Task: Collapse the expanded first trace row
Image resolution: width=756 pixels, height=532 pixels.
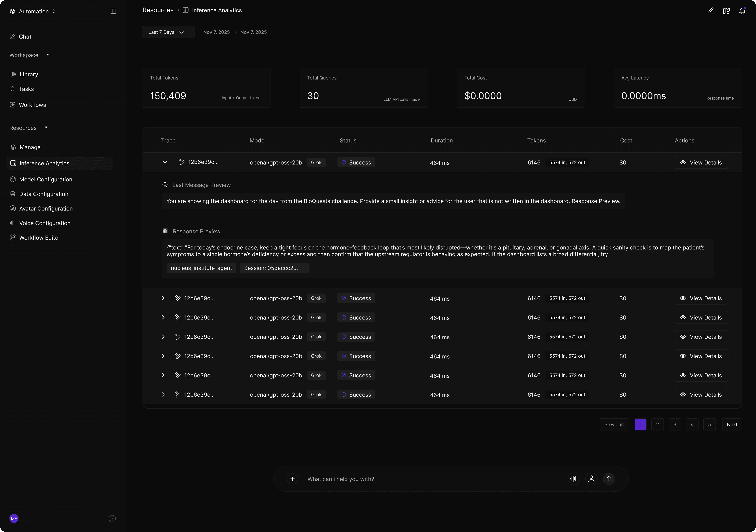Action: pos(165,162)
